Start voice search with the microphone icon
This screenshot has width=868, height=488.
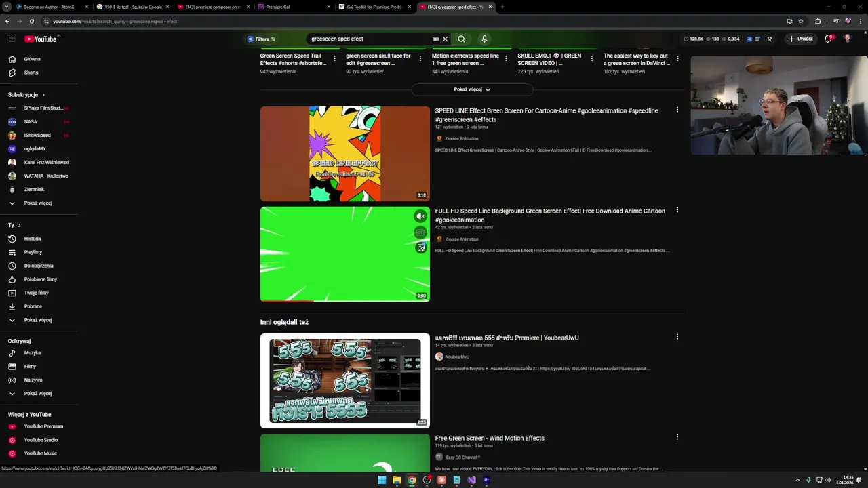click(x=484, y=39)
